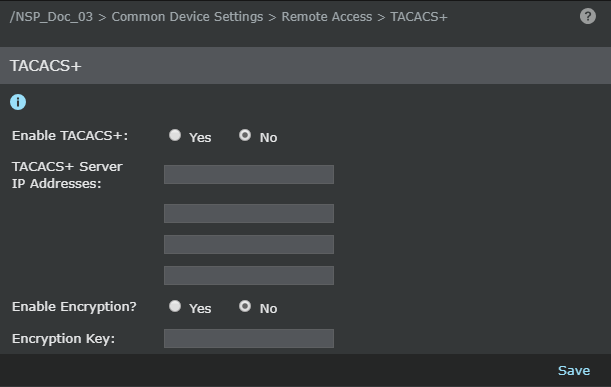The width and height of the screenshot is (611, 387).
Task: Click the TACACS+ Server IP Addresses label
Action: (x=67, y=175)
